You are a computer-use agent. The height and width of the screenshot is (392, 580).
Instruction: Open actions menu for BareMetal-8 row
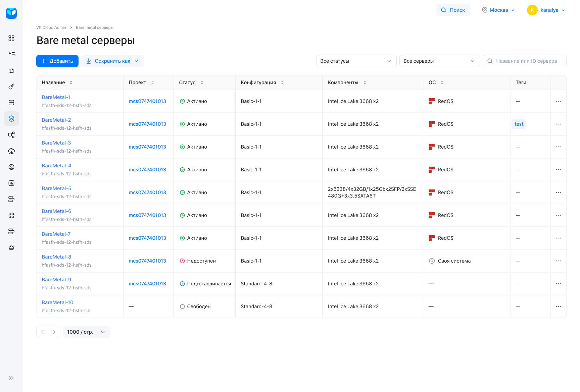tap(558, 261)
